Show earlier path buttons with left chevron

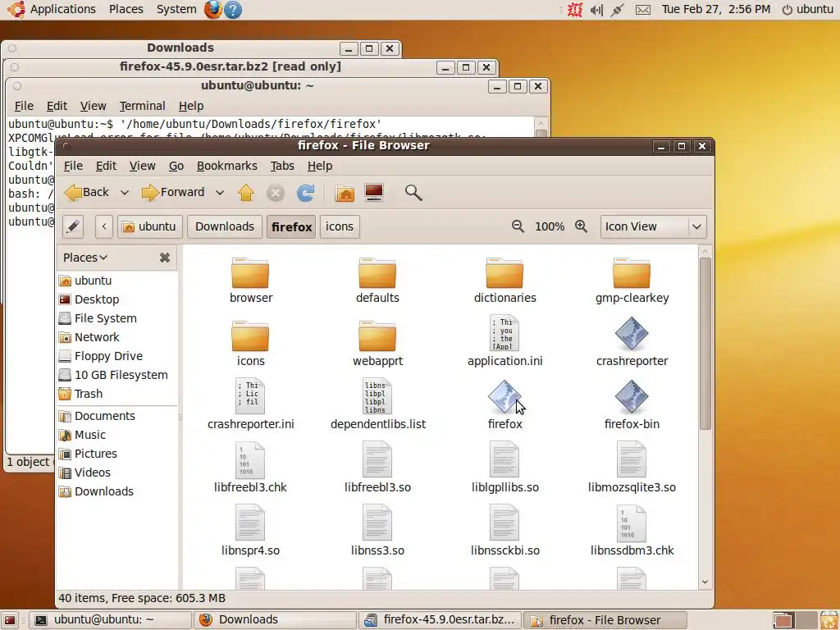104,226
